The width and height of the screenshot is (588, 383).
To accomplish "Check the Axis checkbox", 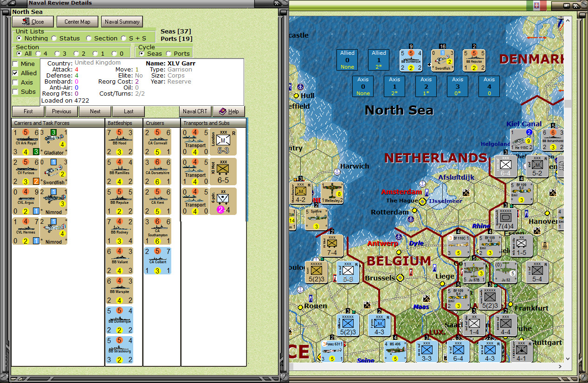I will point(16,82).
